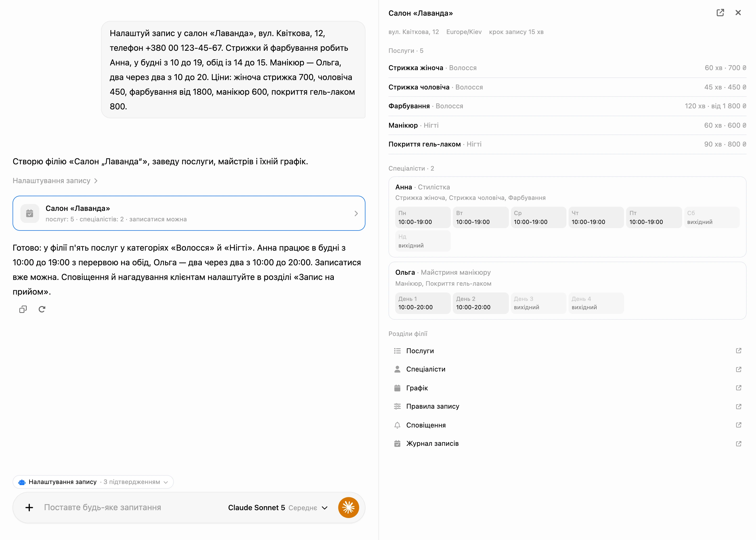756x540 pixels.
Task: Open external link icon for Сповіщення
Action: coord(738,425)
